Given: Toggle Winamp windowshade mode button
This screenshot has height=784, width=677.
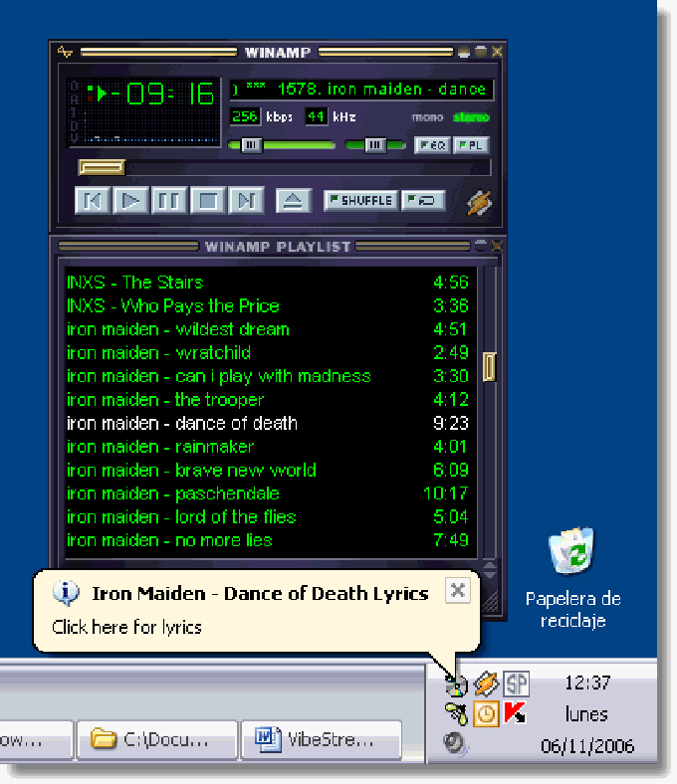Looking at the screenshot, I should 480,52.
